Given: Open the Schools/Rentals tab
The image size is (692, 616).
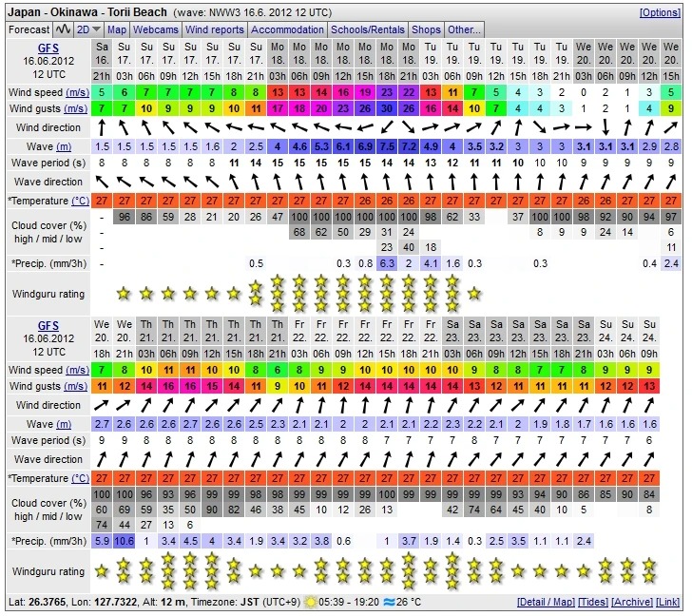Looking at the screenshot, I should click(x=368, y=29).
